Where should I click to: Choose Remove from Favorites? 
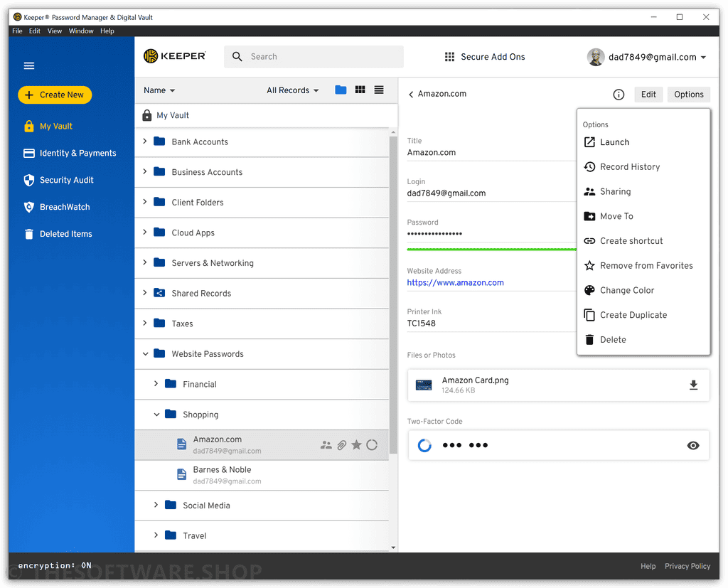tap(643, 265)
